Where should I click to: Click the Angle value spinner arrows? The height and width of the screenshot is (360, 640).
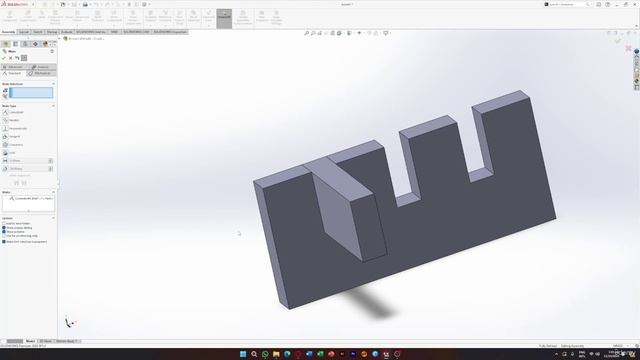[x=51, y=169]
